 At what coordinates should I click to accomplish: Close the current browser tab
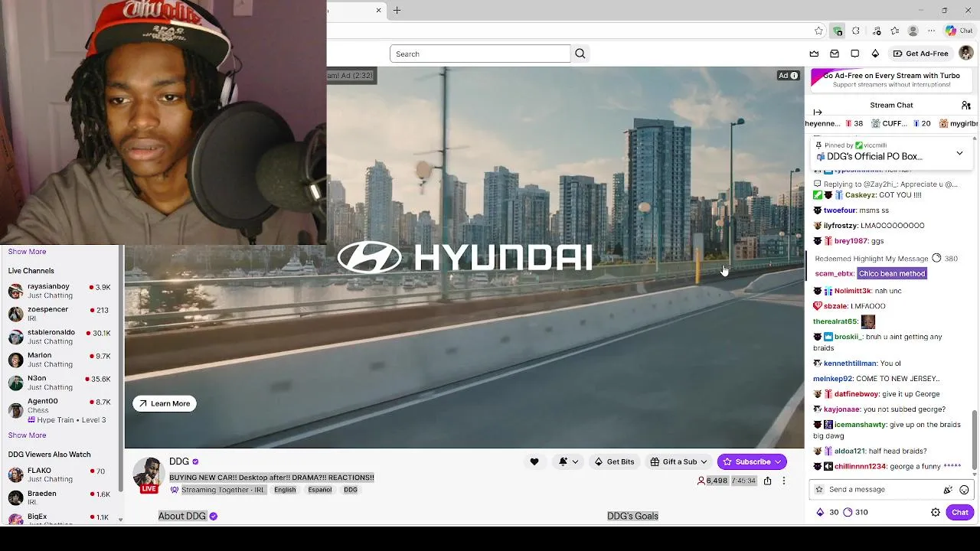[378, 10]
